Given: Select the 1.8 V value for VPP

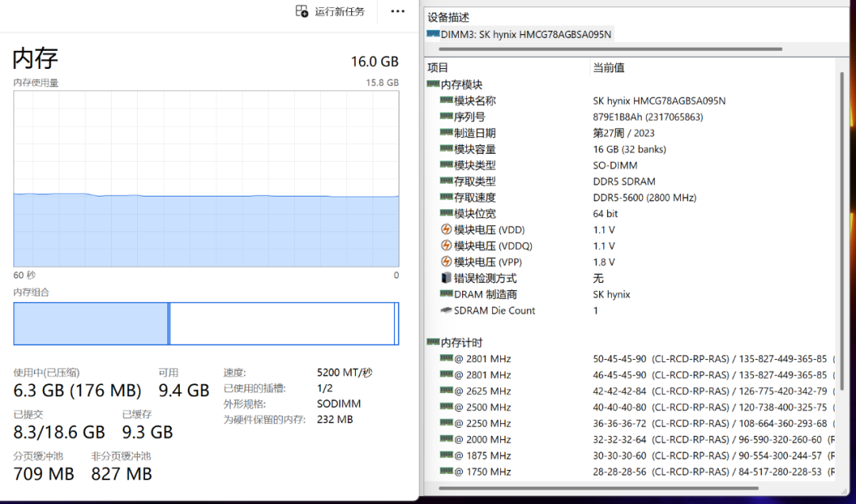Looking at the screenshot, I should pos(604,262).
